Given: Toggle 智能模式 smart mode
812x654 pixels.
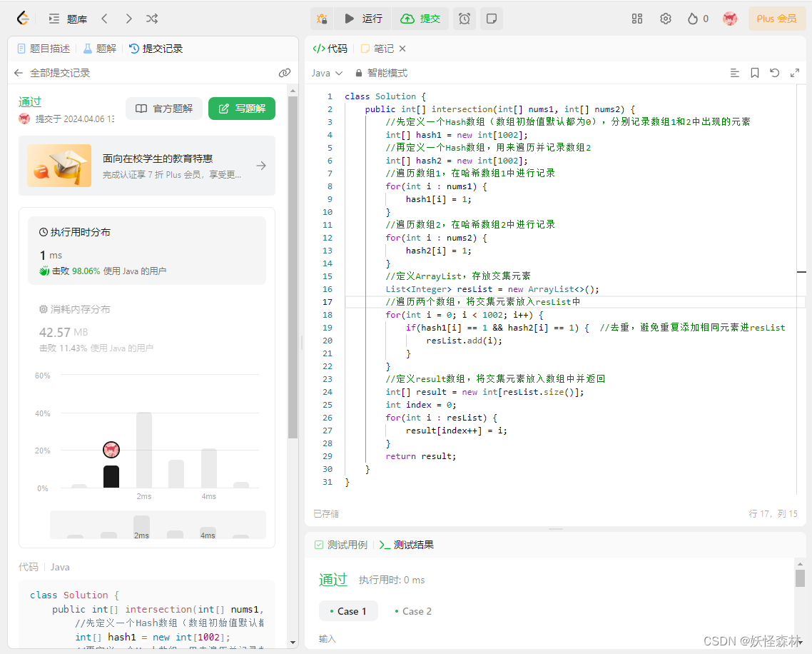Looking at the screenshot, I should [381, 73].
